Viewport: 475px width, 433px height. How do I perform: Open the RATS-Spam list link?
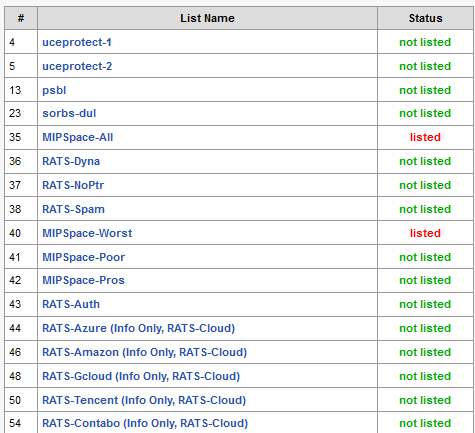pyautogui.click(x=73, y=209)
